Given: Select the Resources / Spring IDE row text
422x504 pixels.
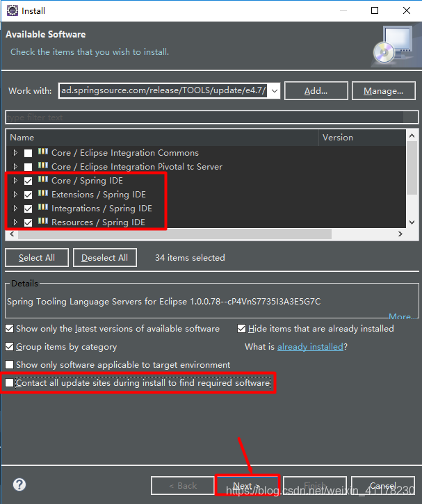Looking at the screenshot, I should pos(98,222).
